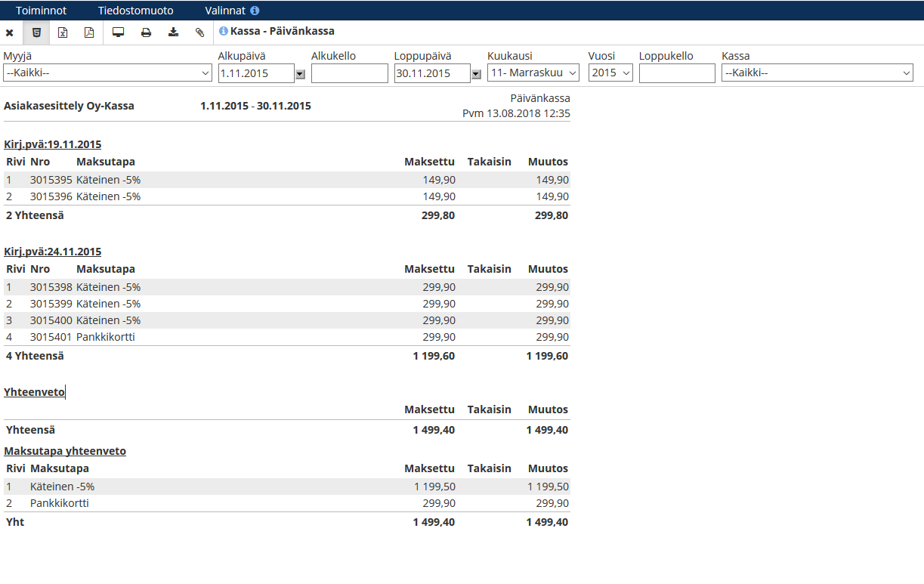
Task: Click the Asiakasesittely Oy-Kassa title
Action: click(69, 106)
